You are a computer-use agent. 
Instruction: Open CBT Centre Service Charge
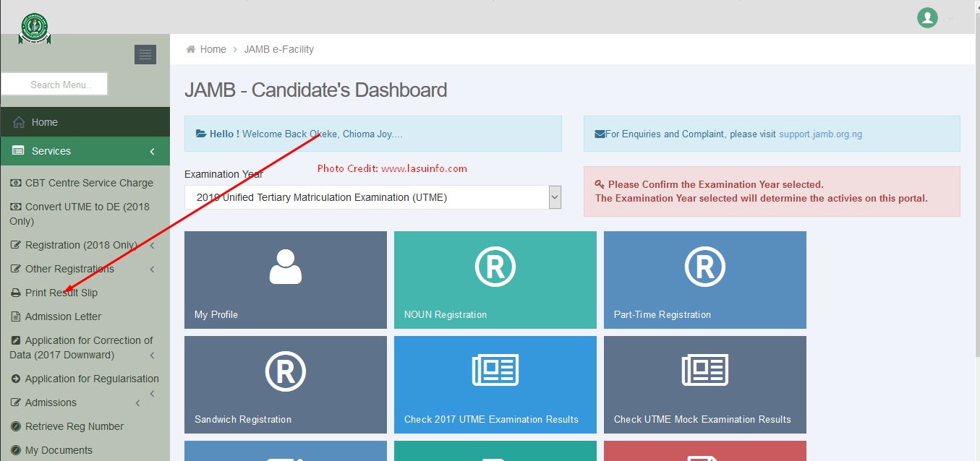click(89, 183)
